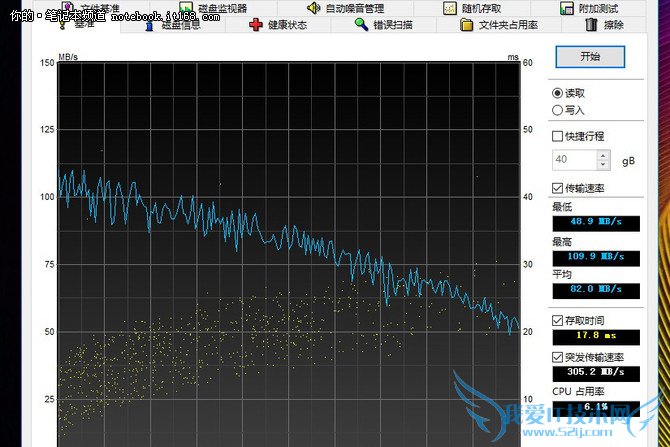Viewport: 670px width, 447px height.
Task: Click the 附加测试 tab icon
Action: click(565, 8)
